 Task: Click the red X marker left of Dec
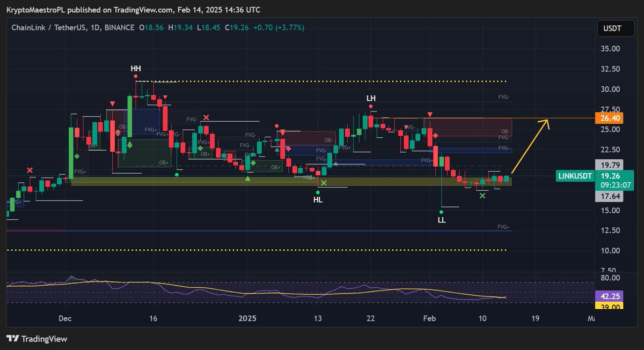pos(30,170)
